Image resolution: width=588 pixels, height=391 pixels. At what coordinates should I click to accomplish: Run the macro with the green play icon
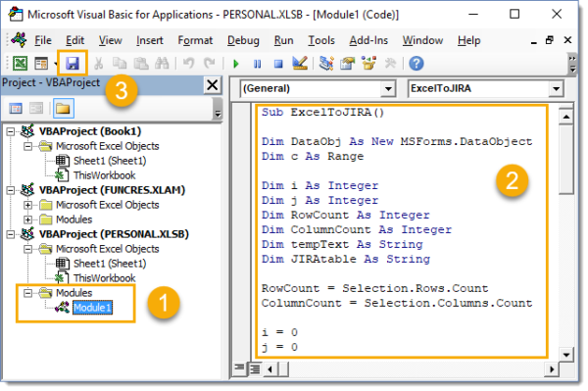pos(236,64)
